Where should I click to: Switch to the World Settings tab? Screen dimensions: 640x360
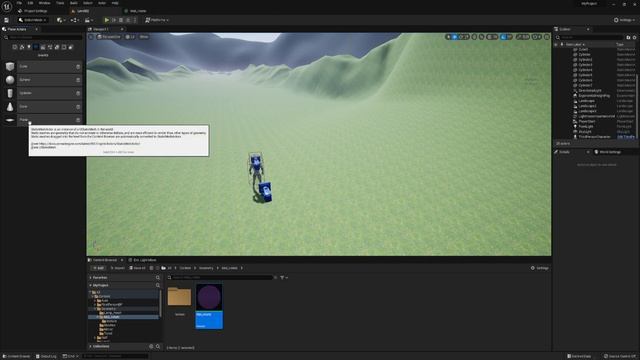609,152
